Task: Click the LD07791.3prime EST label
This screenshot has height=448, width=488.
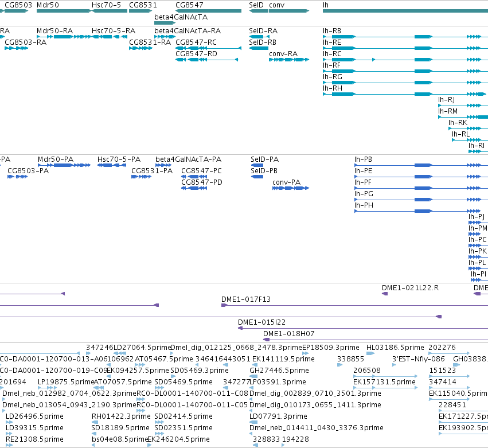Action: click(278, 416)
